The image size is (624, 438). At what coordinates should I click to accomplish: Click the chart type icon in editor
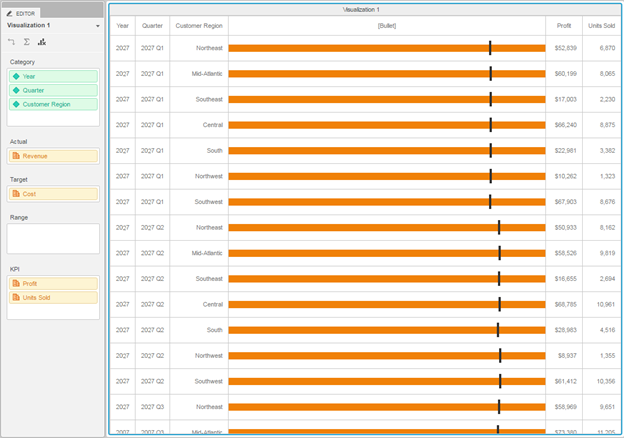(x=42, y=42)
